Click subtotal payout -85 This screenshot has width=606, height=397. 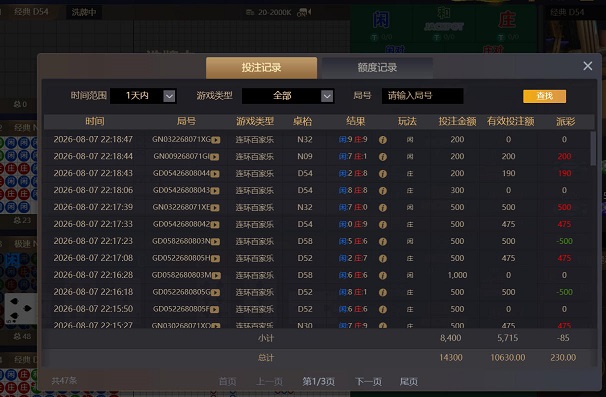click(x=563, y=338)
